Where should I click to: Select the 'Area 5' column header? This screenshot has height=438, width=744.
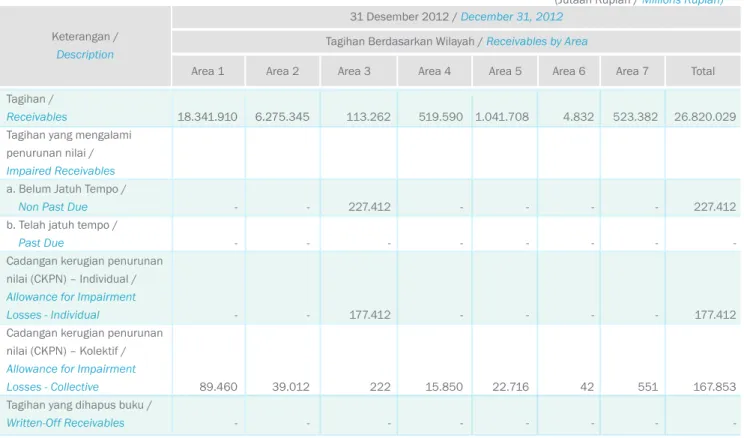pos(505,71)
